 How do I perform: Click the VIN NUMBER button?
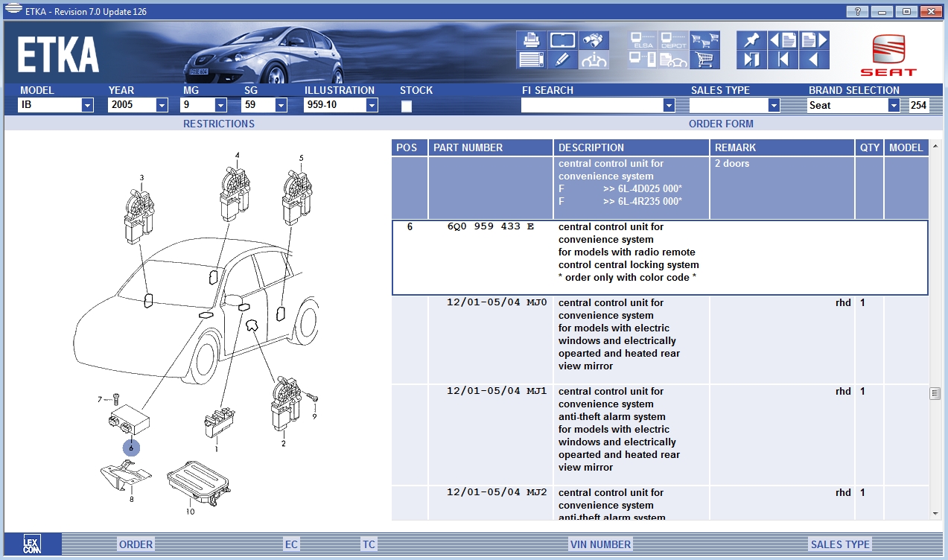(x=600, y=544)
